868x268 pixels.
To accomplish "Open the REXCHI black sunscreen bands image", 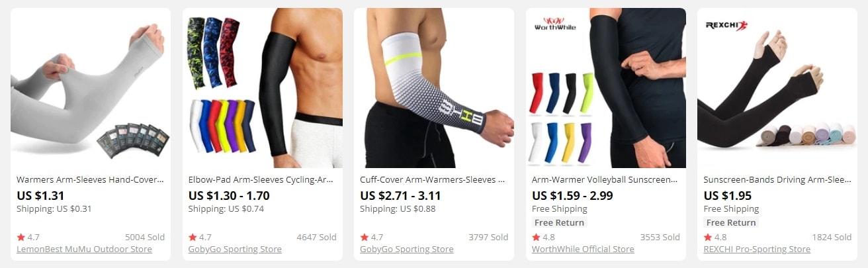I will (777, 88).
